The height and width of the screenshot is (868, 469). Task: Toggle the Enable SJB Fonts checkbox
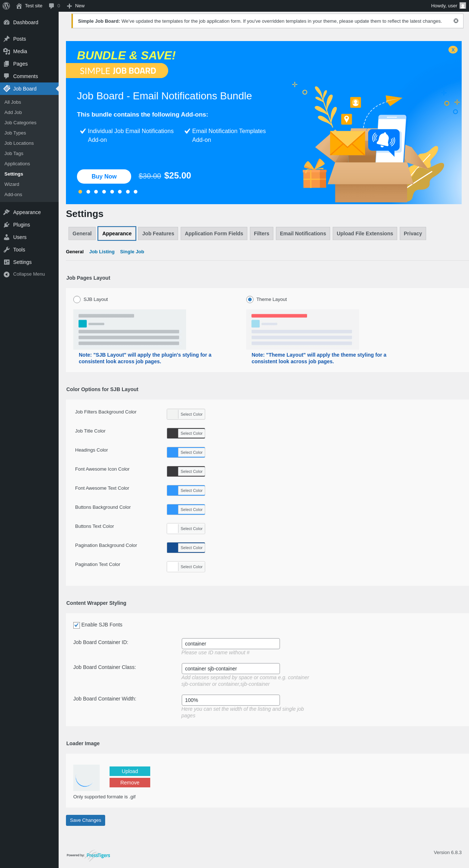tap(77, 625)
